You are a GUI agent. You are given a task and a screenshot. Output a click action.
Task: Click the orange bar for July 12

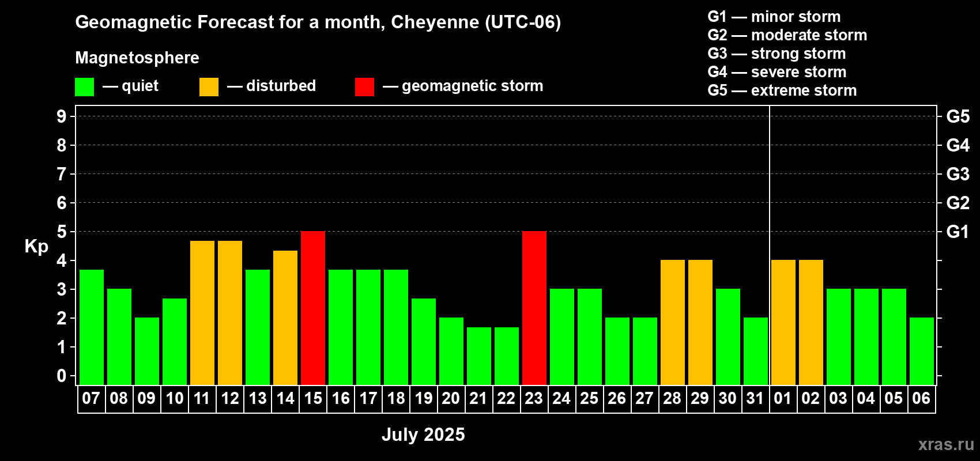(230, 313)
